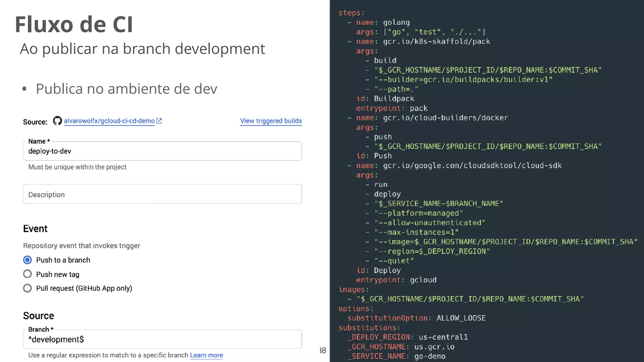The image size is (644, 362).
Task: Click 'substitutionOption: ALLOW_LOOSE' line
Action: point(416,318)
